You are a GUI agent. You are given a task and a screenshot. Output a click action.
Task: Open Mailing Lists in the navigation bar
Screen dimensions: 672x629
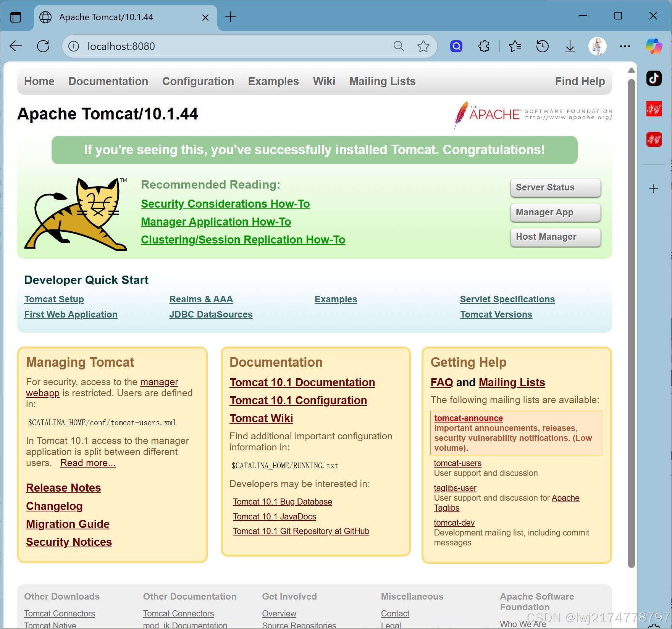pos(382,81)
